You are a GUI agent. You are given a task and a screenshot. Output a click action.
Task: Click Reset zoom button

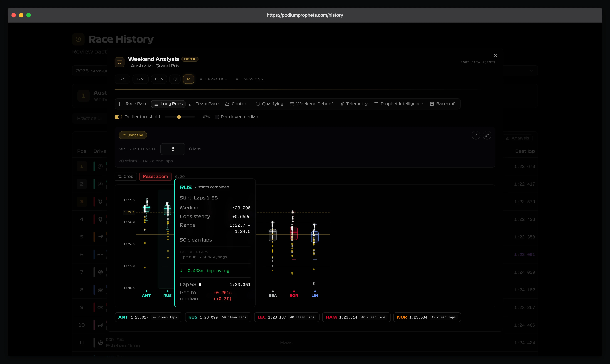(155, 176)
